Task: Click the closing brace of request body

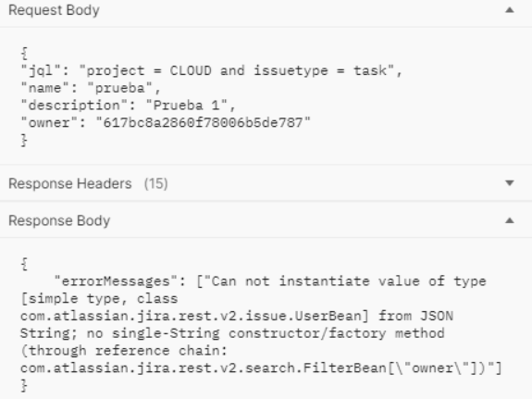Action: click(x=24, y=140)
